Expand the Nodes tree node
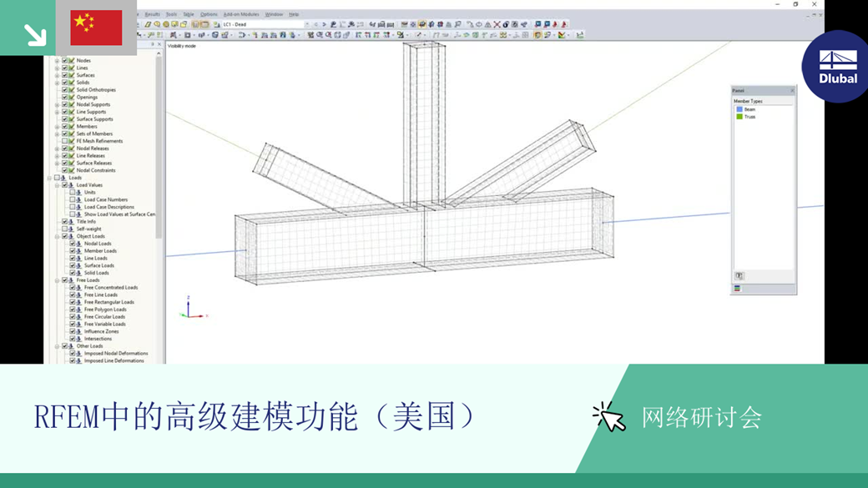 tap(57, 60)
